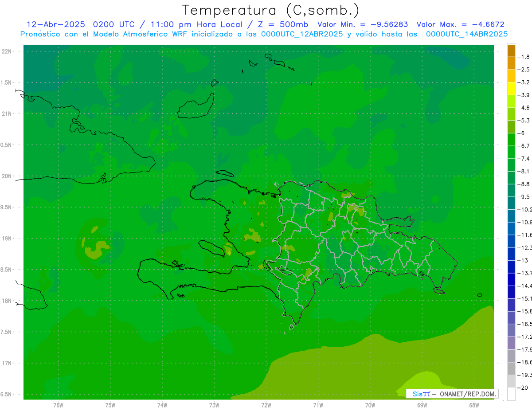Screen dimensions: 532x411
Task: Click the "-7.4" colorbar label
Action: [524, 159]
